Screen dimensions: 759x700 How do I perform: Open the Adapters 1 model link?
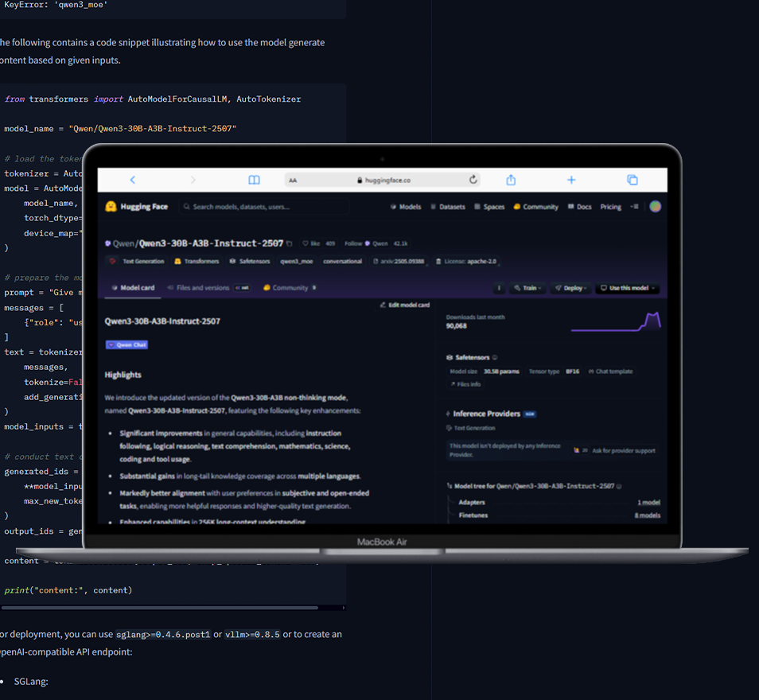559,503
